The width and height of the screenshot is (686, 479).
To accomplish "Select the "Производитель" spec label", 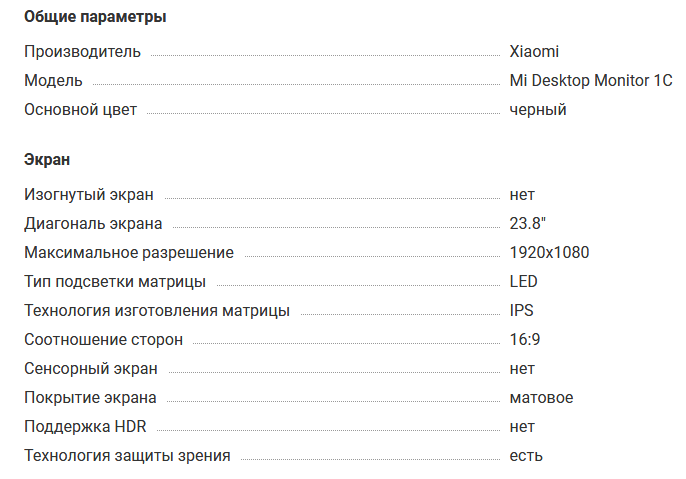I will [x=82, y=52].
